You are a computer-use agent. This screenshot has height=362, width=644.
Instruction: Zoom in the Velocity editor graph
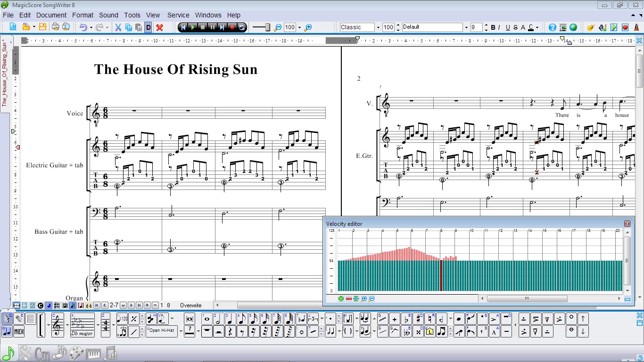(x=364, y=298)
